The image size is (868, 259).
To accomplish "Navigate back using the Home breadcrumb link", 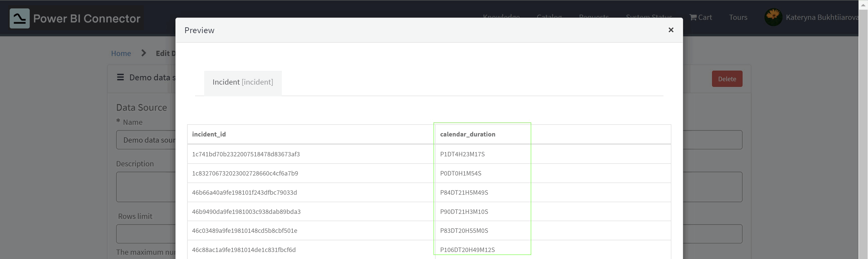I will 121,53.
